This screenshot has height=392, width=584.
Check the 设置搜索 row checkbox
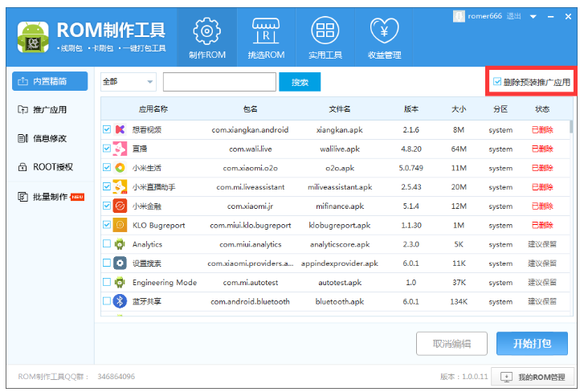(x=107, y=263)
